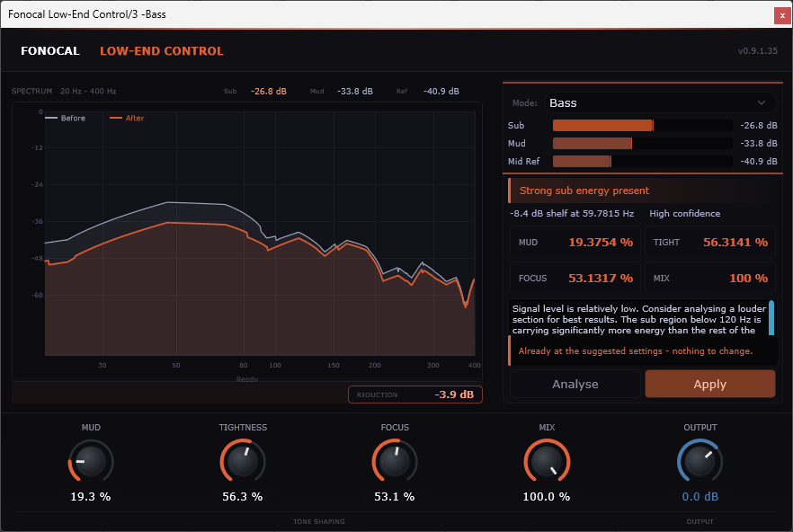793x532 pixels.
Task: Click the 0.0 dB output value
Action: pyautogui.click(x=699, y=497)
